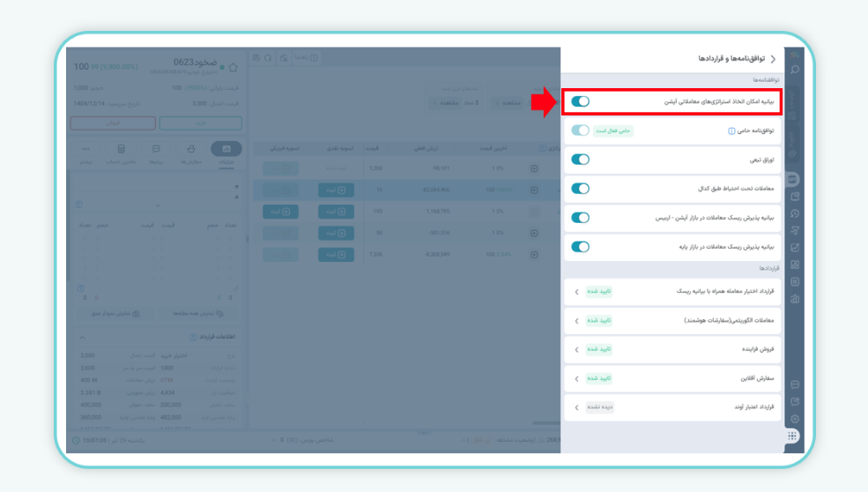The image size is (868, 492).
Task: Switch to the پیام‌ها tab
Action: coord(156,150)
